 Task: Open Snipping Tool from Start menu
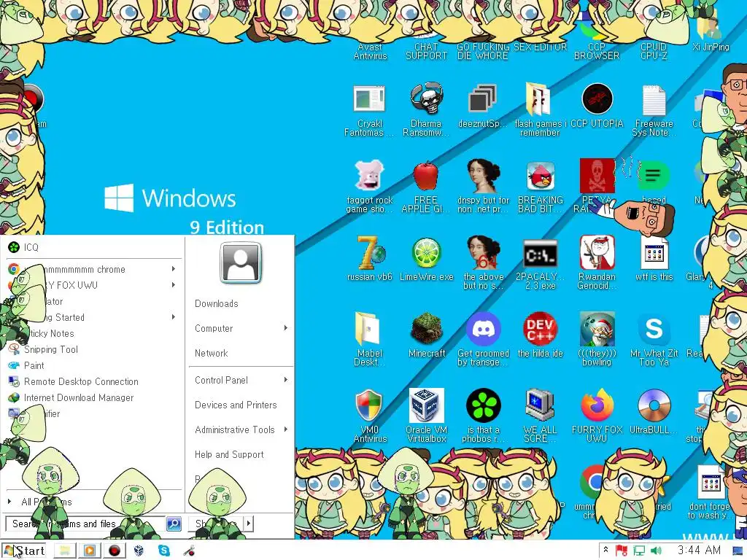tap(94, 349)
